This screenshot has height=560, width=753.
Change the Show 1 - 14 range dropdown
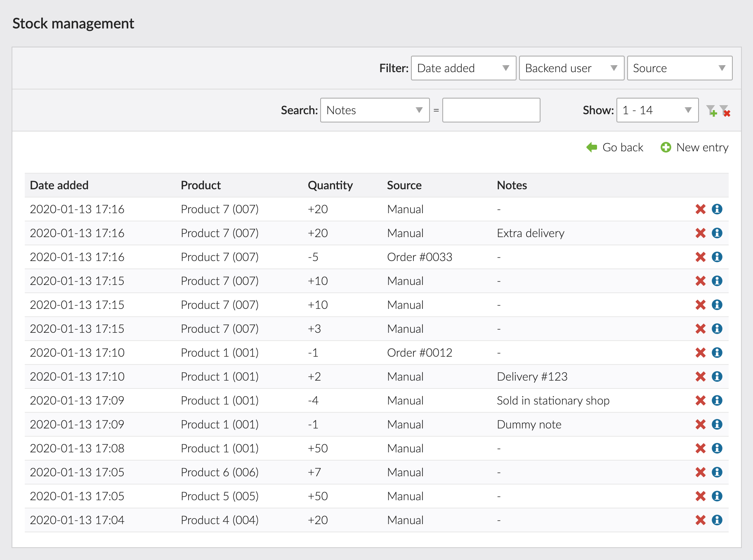coord(657,110)
